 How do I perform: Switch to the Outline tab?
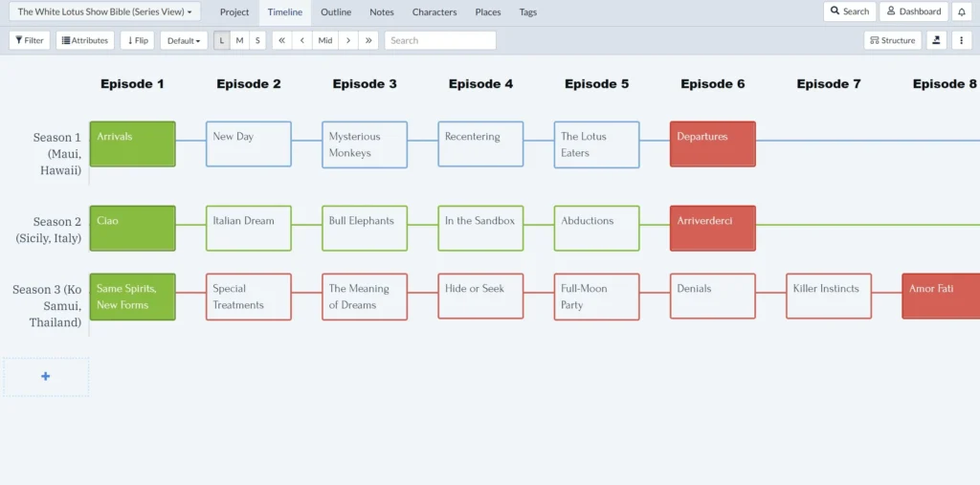point(336,11)
